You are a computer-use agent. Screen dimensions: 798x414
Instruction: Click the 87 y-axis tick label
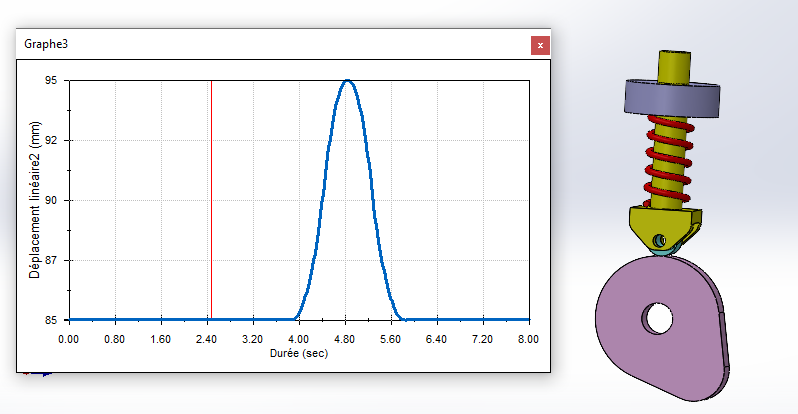point(51,261)
